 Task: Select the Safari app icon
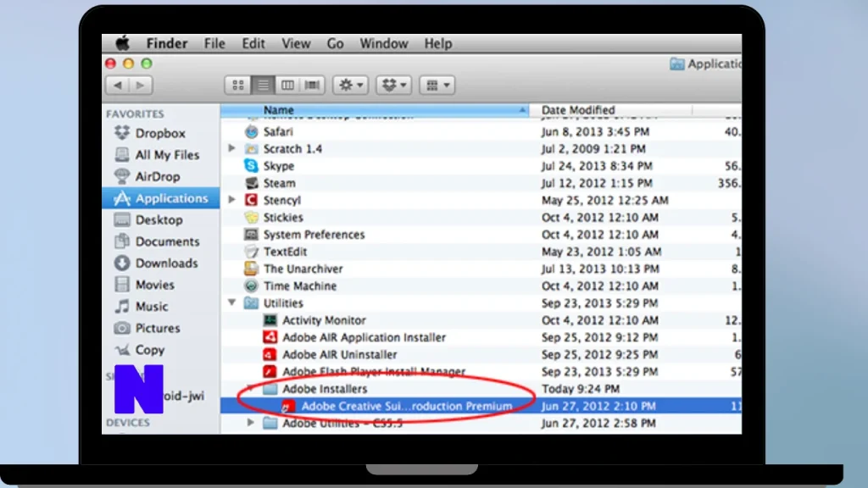click(251, 131)
